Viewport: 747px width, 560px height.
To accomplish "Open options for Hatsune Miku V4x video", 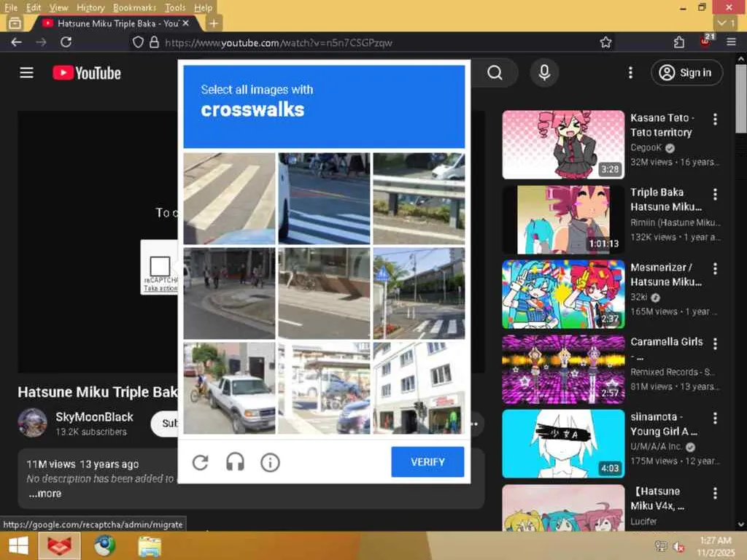I will coord(715,493).
